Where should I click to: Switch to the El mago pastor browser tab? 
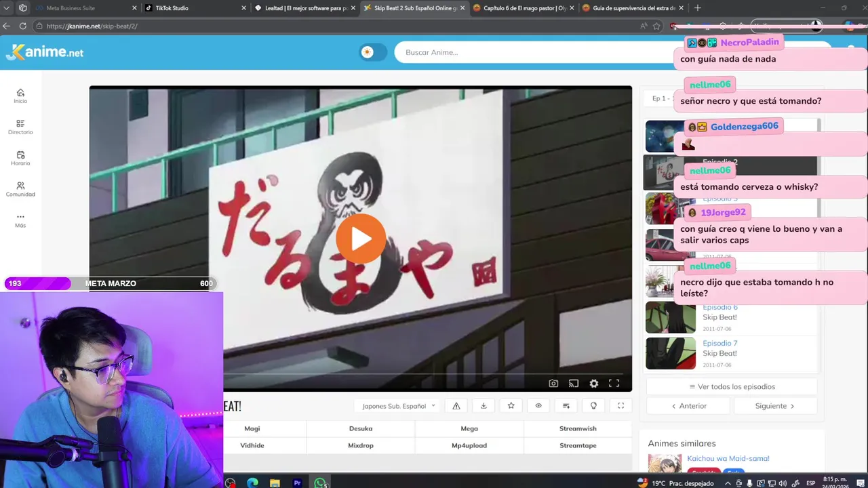coord(522,8)
